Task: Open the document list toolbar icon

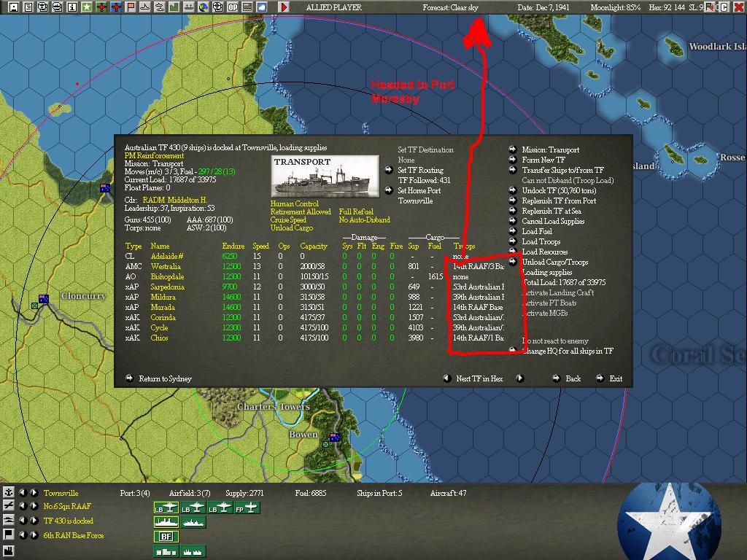Action: pyautogui.click(x=28, y=7)
